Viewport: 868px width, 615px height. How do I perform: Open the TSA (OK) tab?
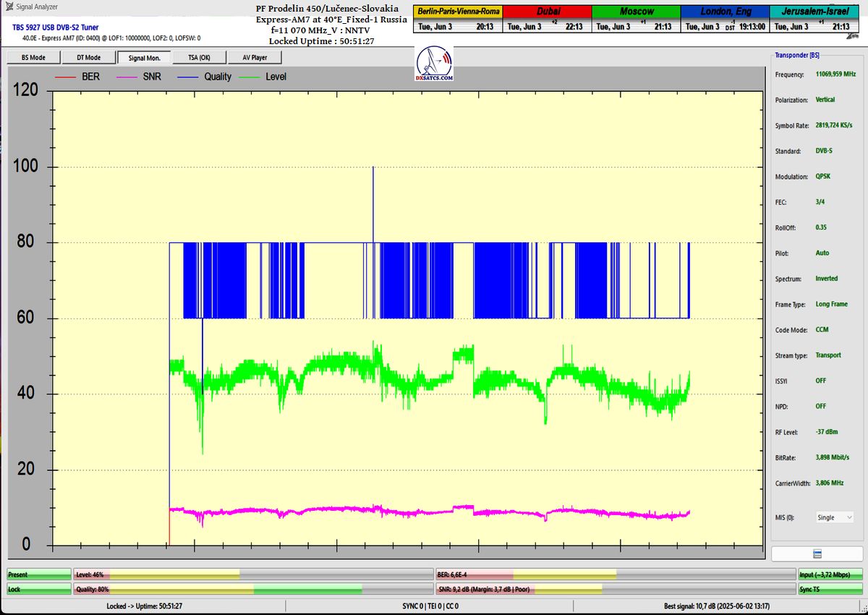[199, 58]
